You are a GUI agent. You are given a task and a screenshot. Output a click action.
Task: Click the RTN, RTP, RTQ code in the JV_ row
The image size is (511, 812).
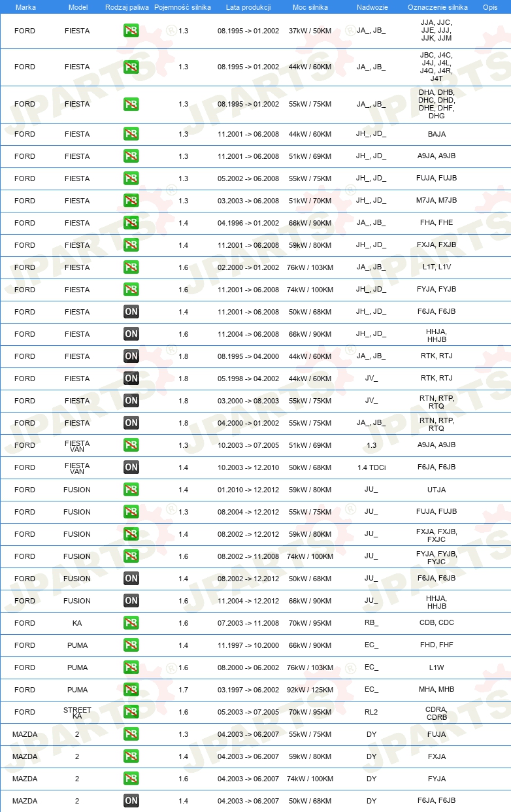(x=437, y=401)
